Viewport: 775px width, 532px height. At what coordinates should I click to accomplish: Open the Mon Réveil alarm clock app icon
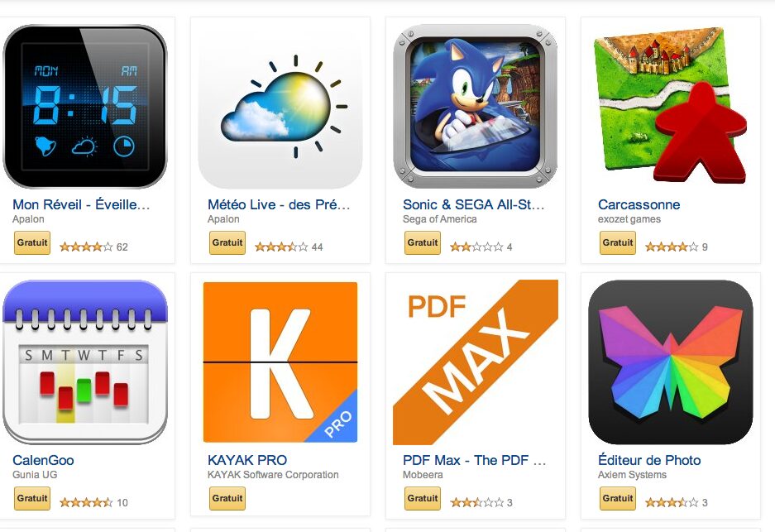coord(85,106)
